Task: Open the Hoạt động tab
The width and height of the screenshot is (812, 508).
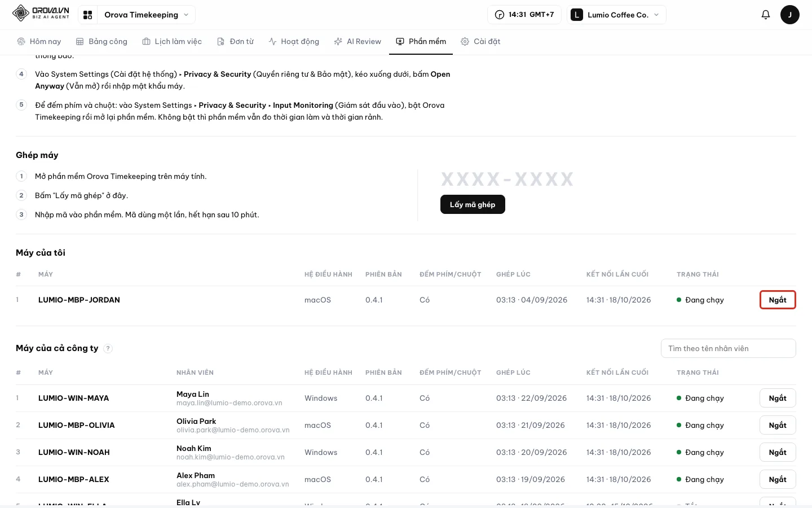Action: pyautogui.click(x=294, y=41)
